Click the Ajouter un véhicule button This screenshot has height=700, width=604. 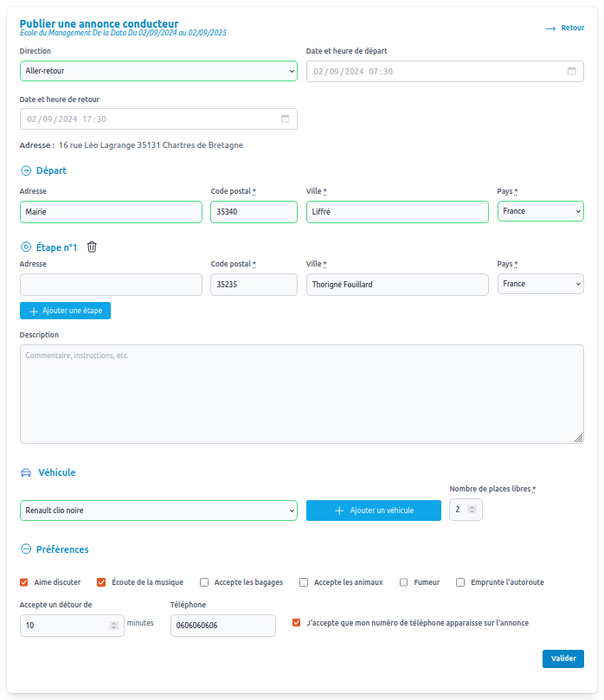(374, 511)
